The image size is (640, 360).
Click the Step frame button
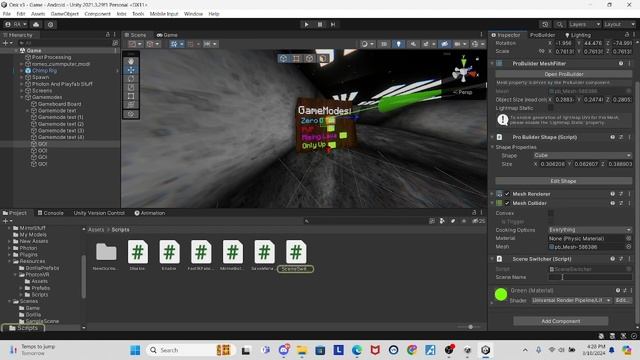333,24
